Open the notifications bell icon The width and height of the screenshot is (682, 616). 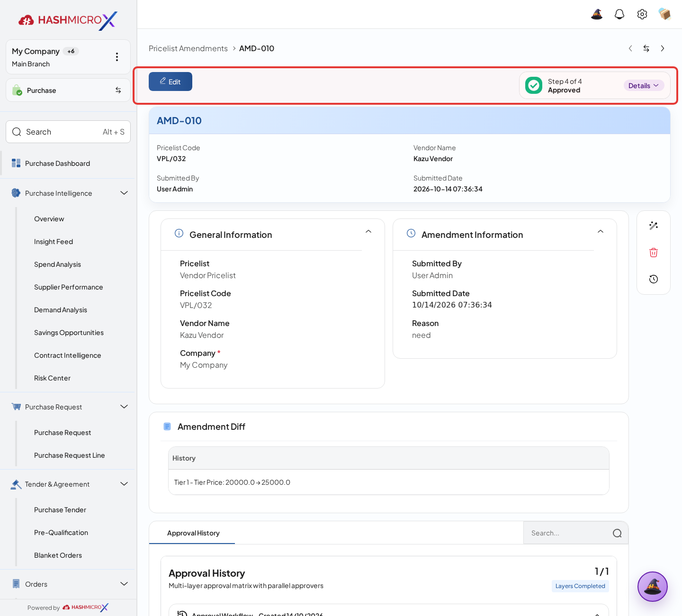619,14
